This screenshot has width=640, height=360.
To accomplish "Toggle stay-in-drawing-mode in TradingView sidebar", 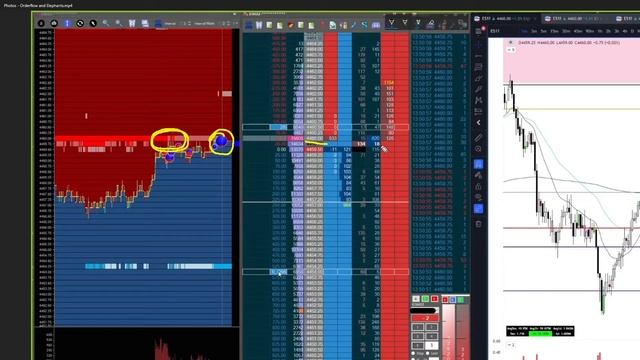I will pos(478,175).
